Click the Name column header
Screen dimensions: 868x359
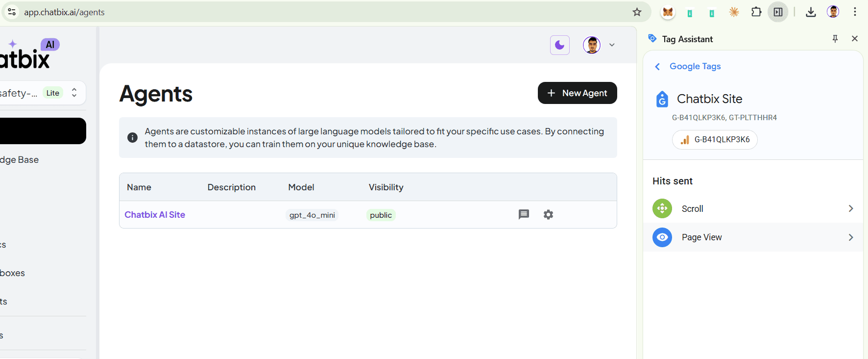(139, 187)
